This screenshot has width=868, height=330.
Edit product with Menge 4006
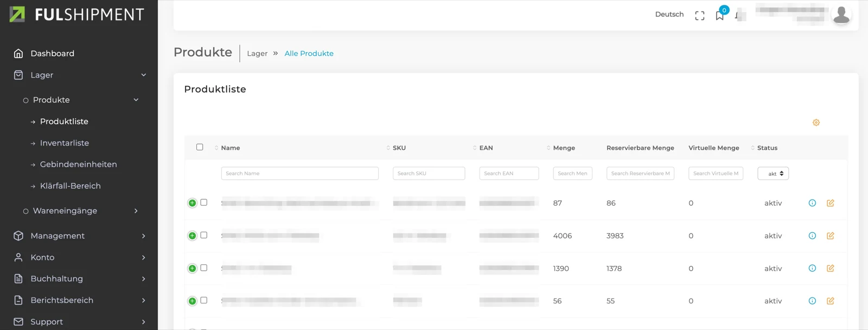pos(831,236)
